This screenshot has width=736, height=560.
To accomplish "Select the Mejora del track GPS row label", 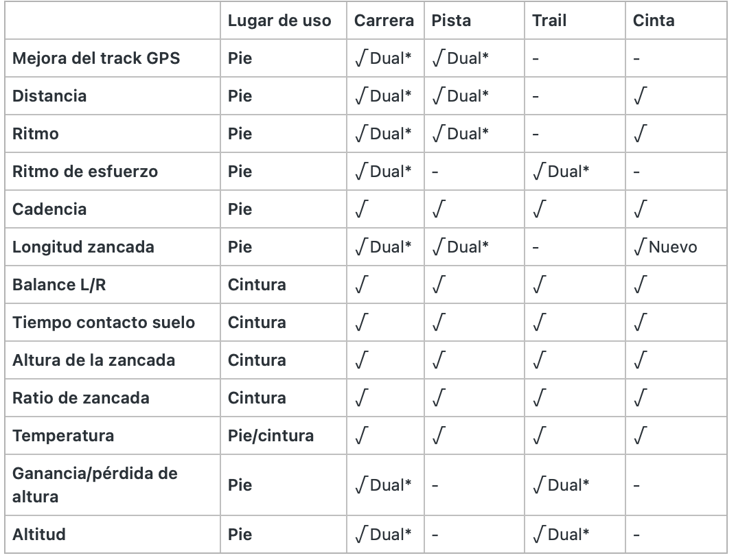I will coord(96,58).
